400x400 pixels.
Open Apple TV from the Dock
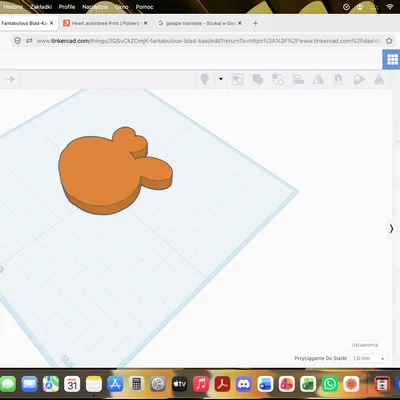(x=179, y=384)
